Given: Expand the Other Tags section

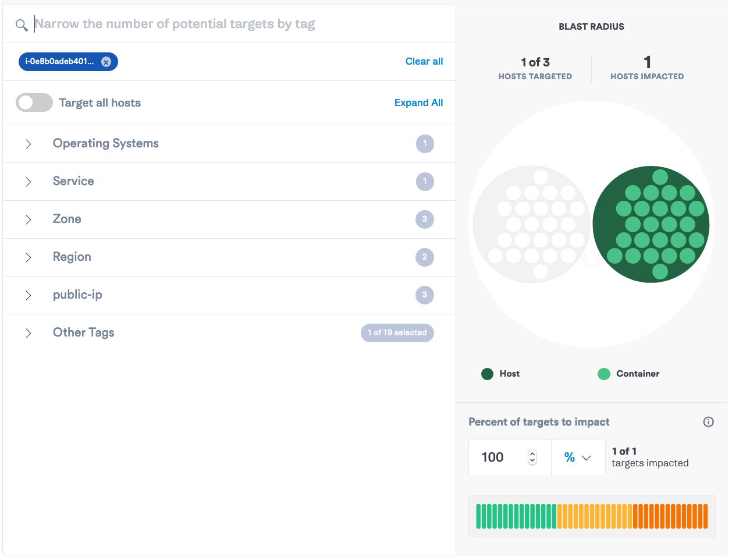Looking at the screenshot, I should point(28,333).
